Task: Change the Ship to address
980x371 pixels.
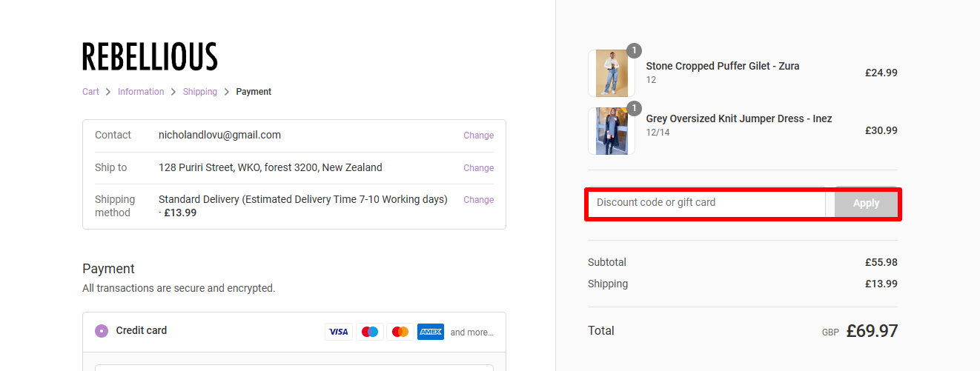Action: 479,168
